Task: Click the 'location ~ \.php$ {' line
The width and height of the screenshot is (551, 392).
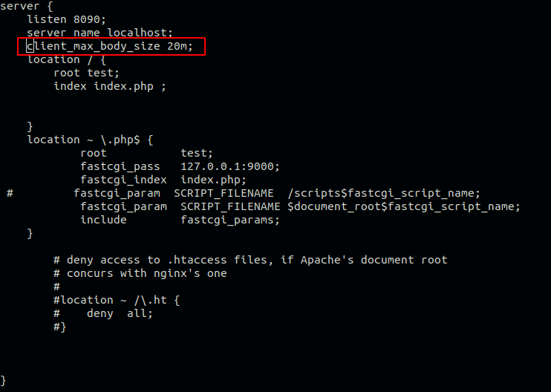Action: 90,140
